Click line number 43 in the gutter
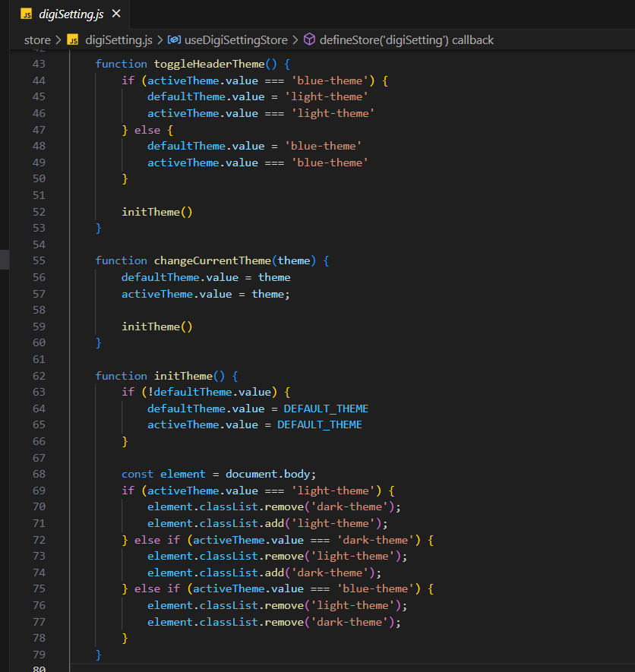 [39, 64]
